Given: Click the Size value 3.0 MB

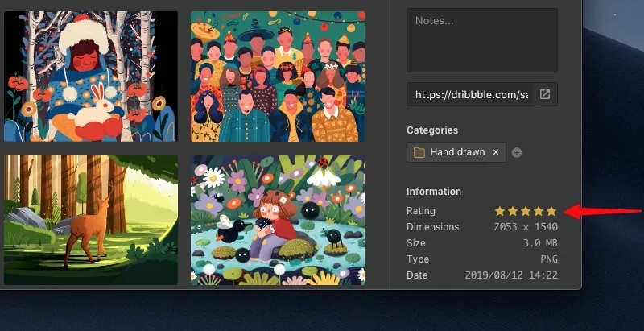Looking at the screenshot, I should pyautogui.click(x=540, y=243).
